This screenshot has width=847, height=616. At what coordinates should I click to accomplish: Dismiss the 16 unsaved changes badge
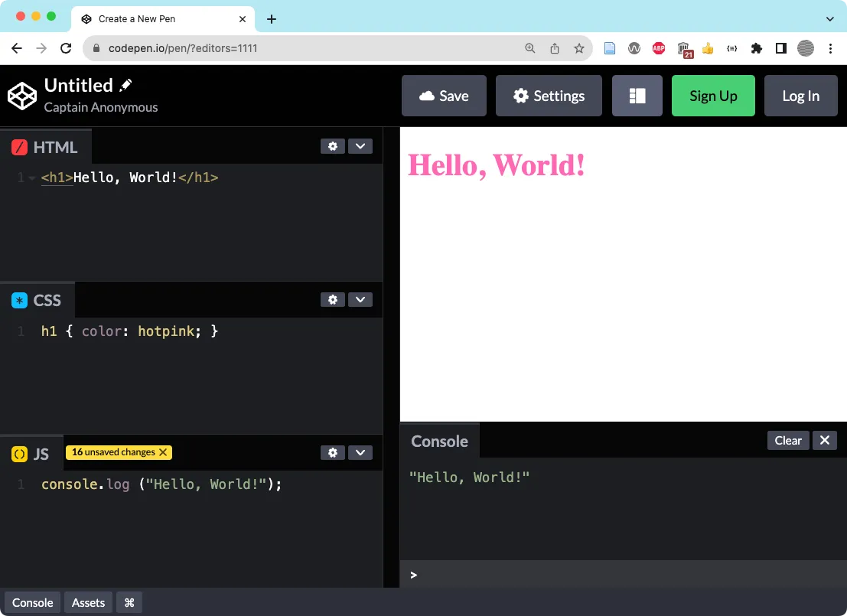163,452
